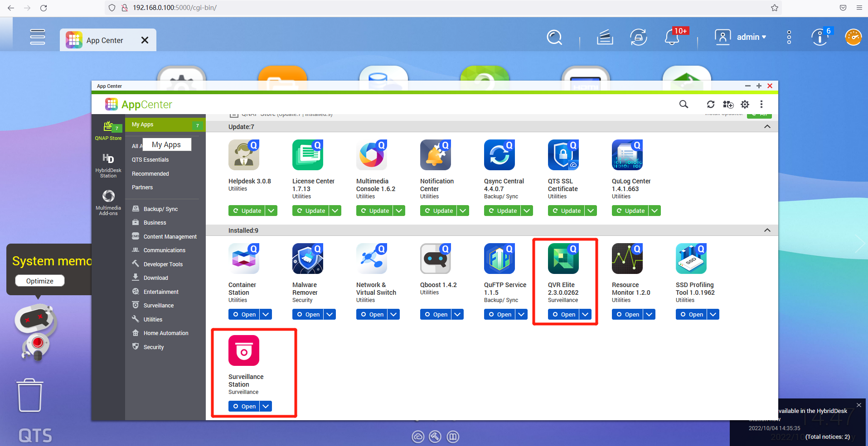Expand dropdown arrow next to SSD Profiling Tool Open
This screenshot has height=446, width=868.
713,314
